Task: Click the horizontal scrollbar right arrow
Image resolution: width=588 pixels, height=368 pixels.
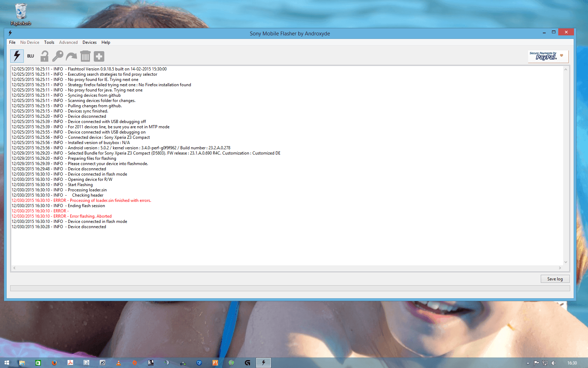Action: (560, 268)
